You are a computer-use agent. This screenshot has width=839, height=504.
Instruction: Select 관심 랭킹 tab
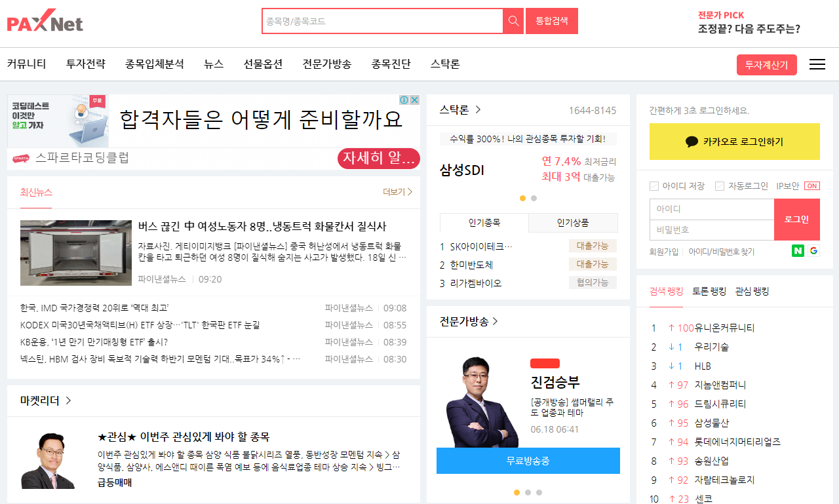point(752,292)
